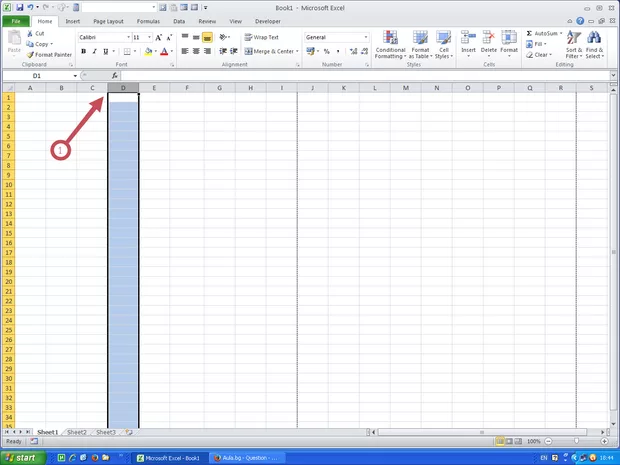Apply Comma Style
Screen dimensions: 620x465
pyautogui.click(x=338, y=51)
